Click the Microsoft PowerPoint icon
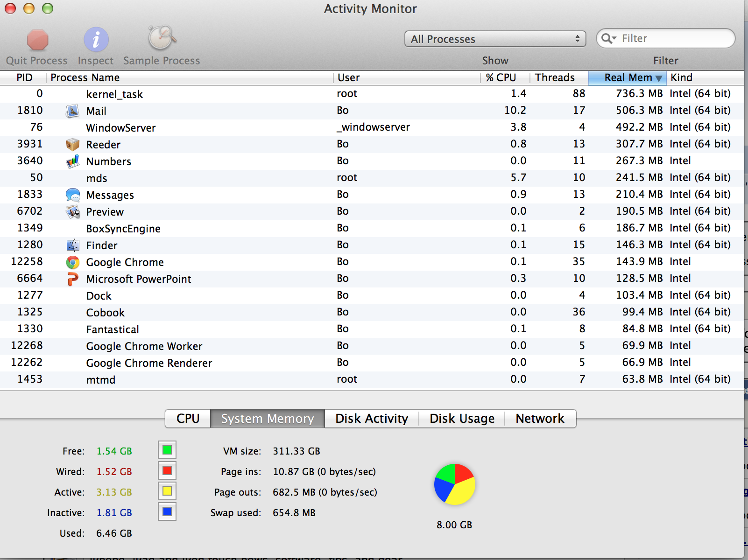The image size is (748, 560). tap(72, 279)
